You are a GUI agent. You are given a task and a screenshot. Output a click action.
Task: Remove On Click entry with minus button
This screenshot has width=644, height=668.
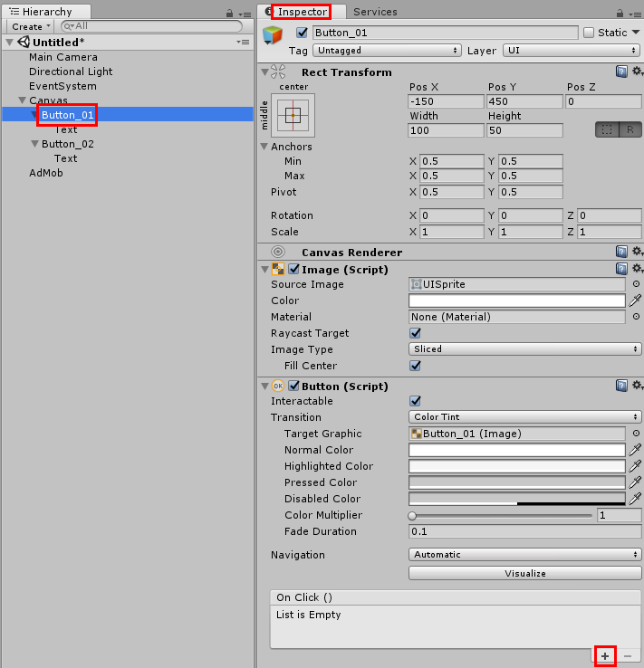pos(628,656)
